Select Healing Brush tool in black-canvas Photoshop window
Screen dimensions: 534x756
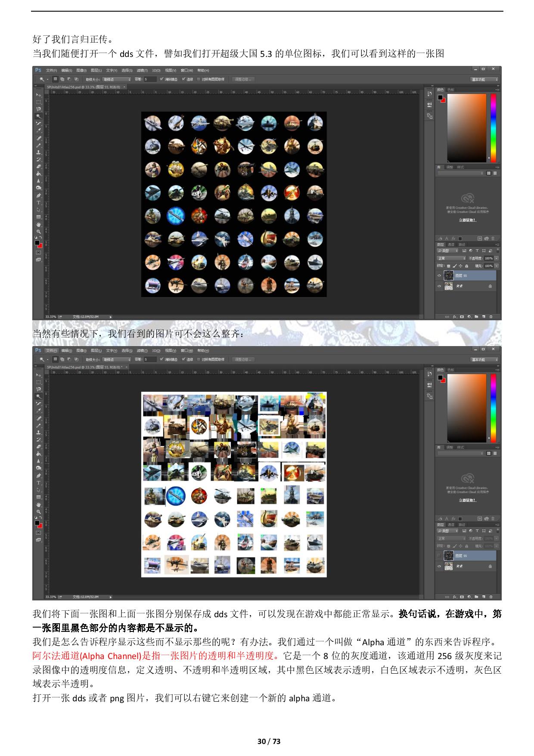[38, 138]
